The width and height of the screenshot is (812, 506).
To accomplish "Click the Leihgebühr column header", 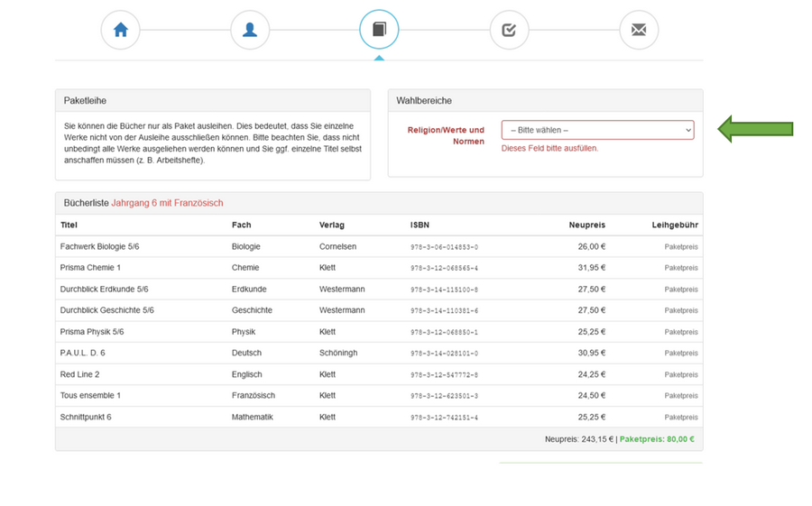I will pyautogui.click(x=675, y=225).
